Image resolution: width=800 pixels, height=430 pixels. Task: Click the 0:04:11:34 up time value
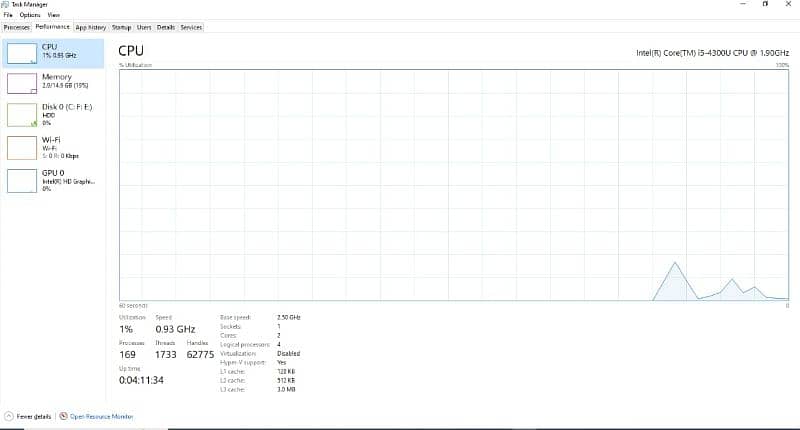141,380
